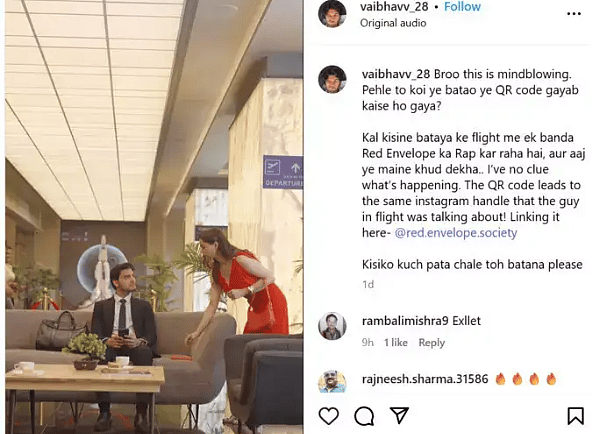Image resolution: width=592 pixels, height=434 pixels.
Task: Open the comment speech bubble icon
Action: point(364,416)
